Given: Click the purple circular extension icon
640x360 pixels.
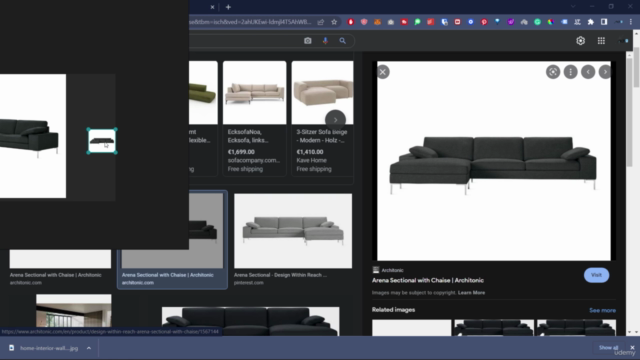Looking at the screenshot, I should (511, 22).
